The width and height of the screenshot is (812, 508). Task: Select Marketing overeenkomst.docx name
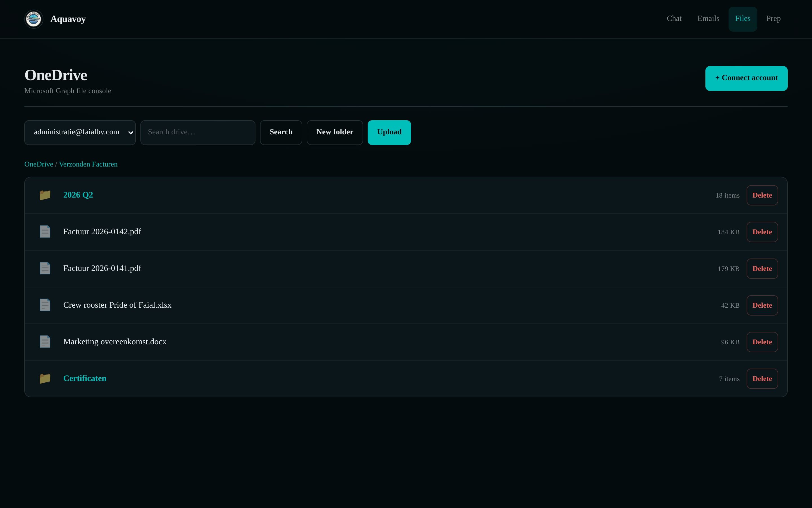point(115,342)
